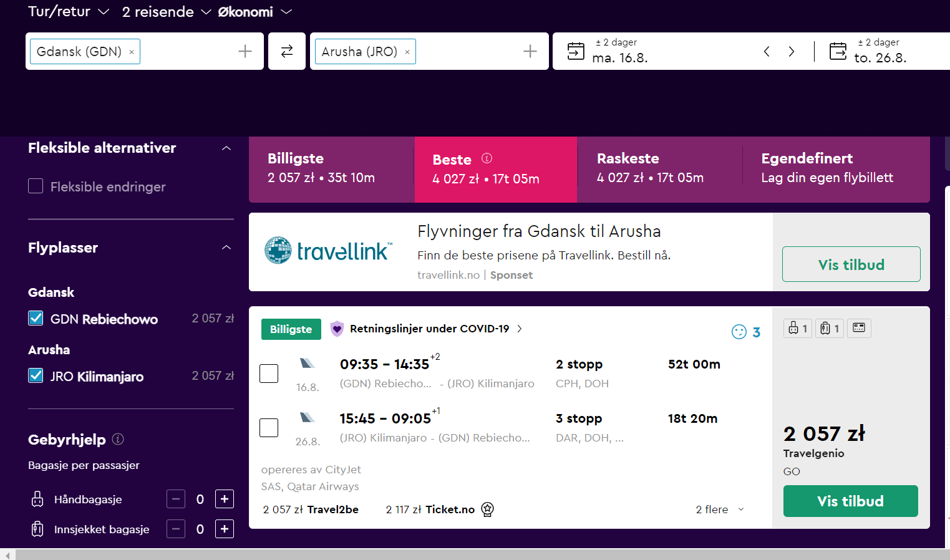The image size is (950, 560).
Task: Uncheck GDN Rebiechowo airport filter
Action: pyautogui.click(x=36, y=319)
